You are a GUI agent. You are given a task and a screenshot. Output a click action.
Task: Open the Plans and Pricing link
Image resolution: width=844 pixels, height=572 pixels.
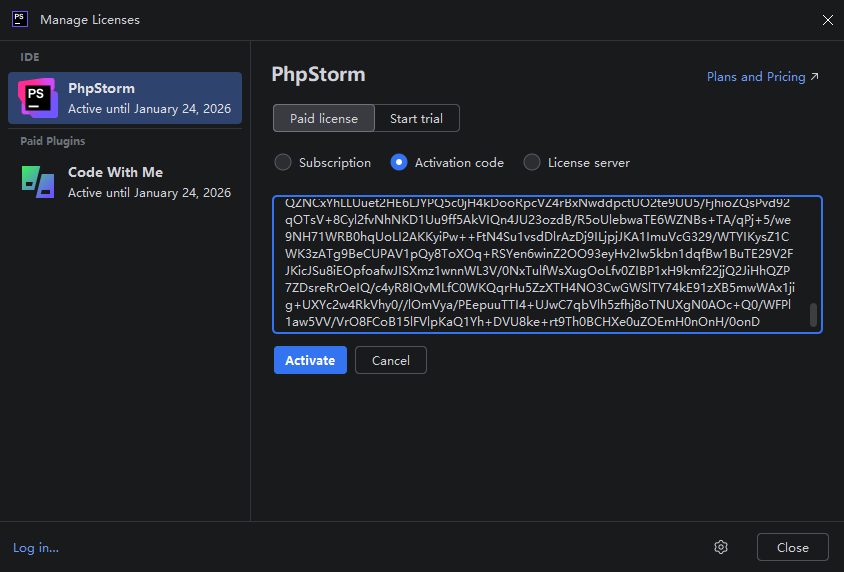[755, 77]
